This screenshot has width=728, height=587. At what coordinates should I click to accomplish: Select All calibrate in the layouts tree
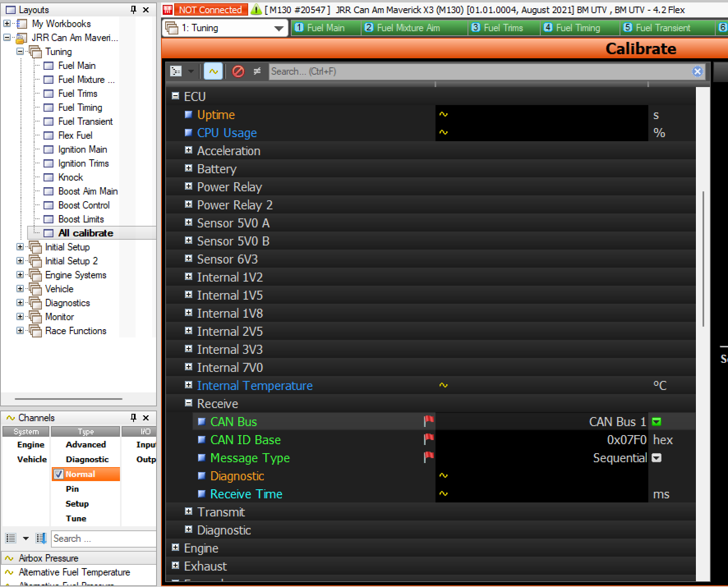pyautogui.click(x=86, y=233)
